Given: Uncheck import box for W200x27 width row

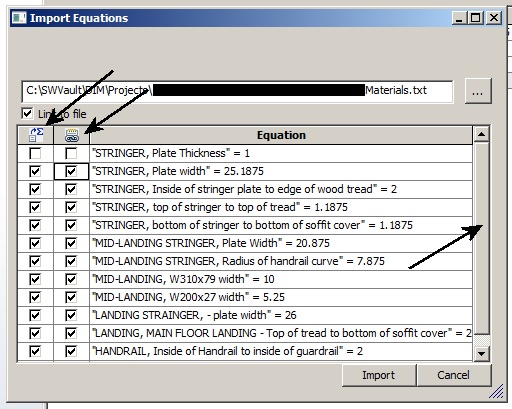Looking at the screenshot, I should click(35, 297).
